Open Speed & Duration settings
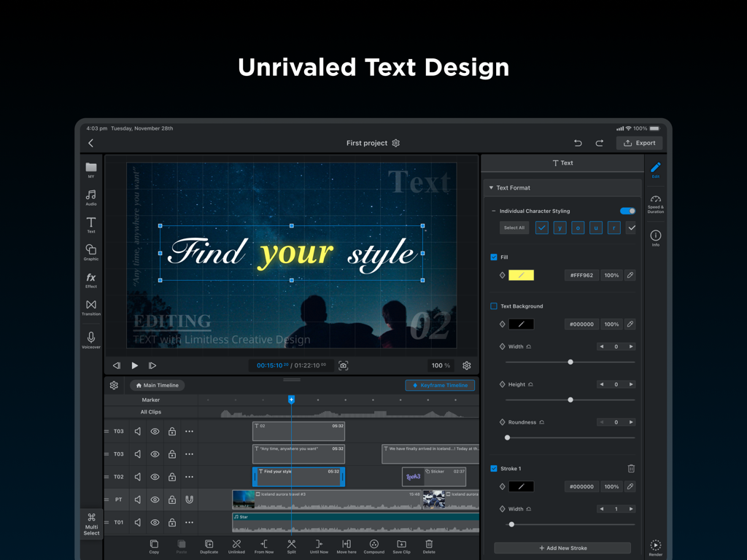 pos(655,202)
